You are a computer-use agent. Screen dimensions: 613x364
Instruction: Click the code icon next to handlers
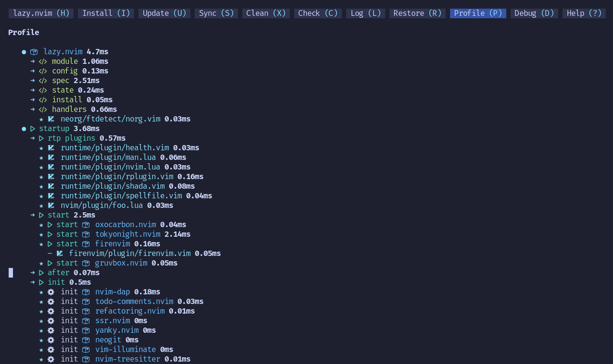pyautogui.click(x=43, y=109)
